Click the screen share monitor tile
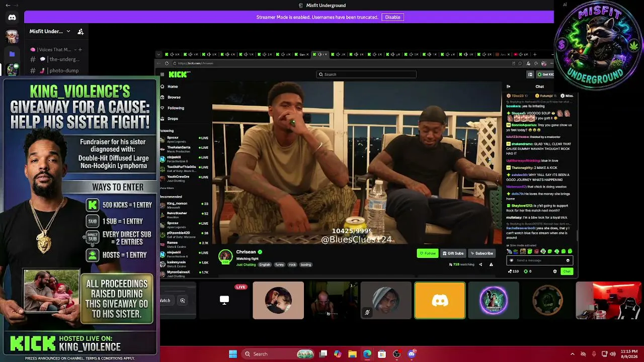Viewport: 644px width, 362px height. (224, 301)
